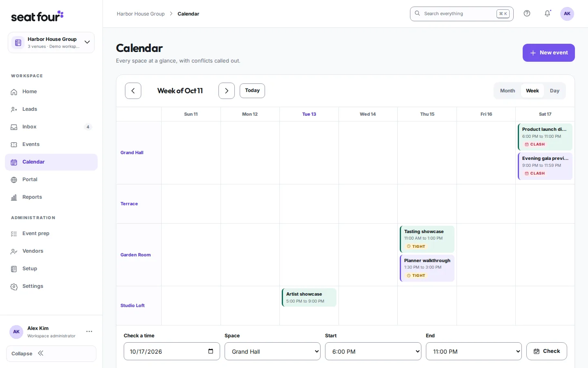Open Events in sidebar

click(51, 144)
